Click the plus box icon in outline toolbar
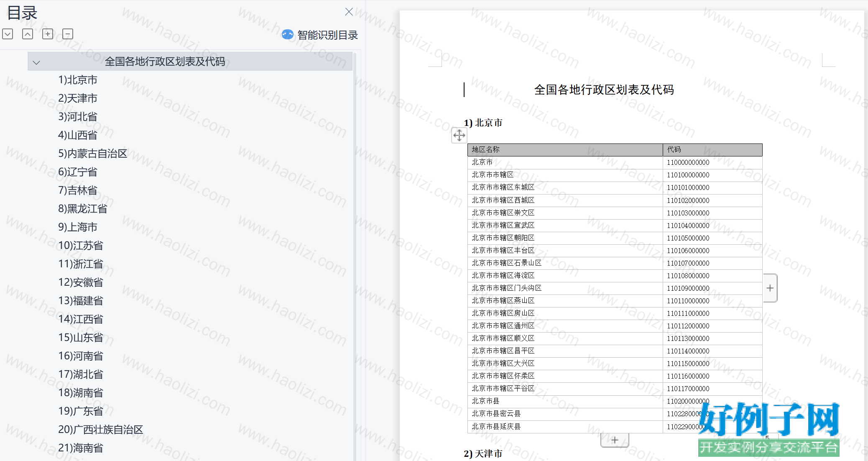868x461 pixels. click(x=48, y=34)
